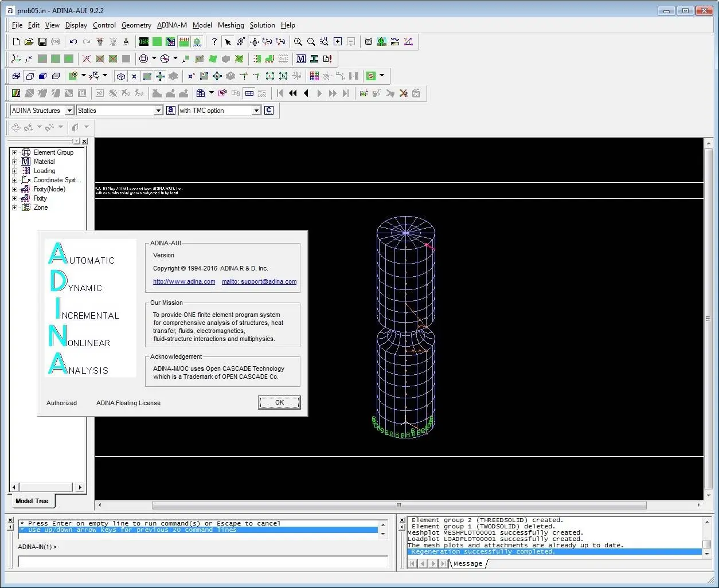Click the question mark Help icon
The image size is (719, 588).
214,42
